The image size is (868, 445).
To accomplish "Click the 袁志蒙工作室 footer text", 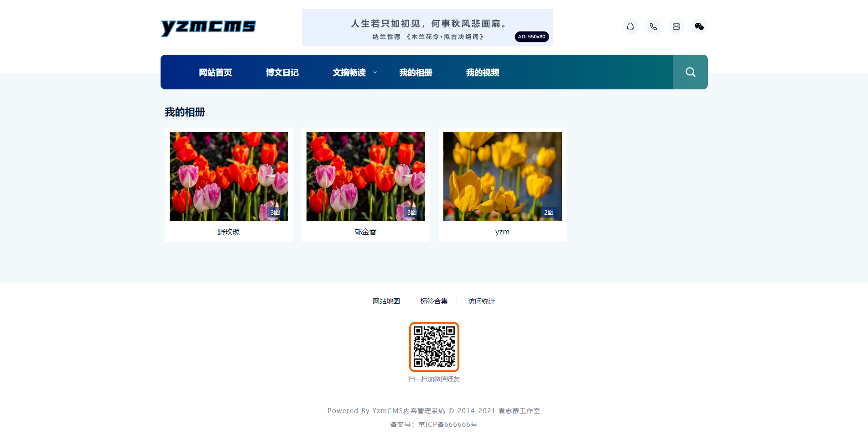I will coord(519,411).
